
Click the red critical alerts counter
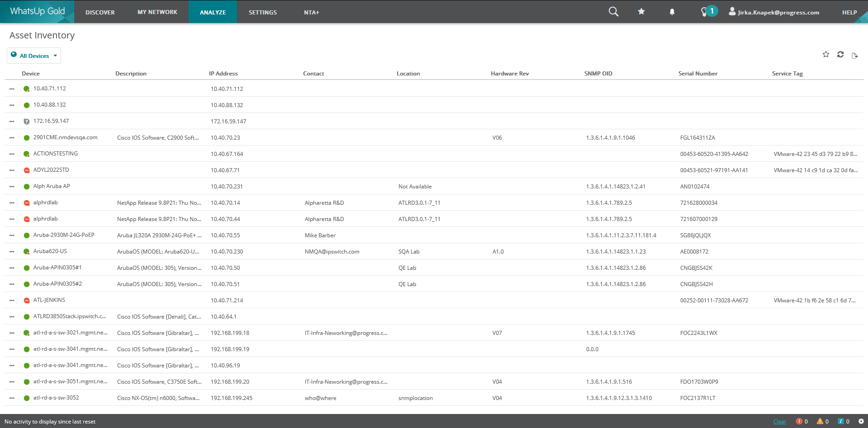click(802, 421)
